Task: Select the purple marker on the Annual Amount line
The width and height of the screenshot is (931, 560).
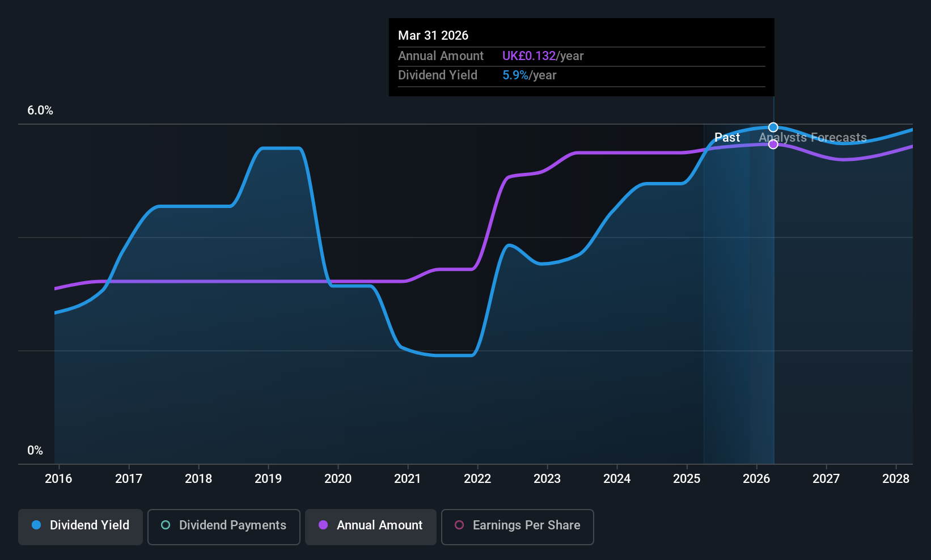Action: pos(773,144)
